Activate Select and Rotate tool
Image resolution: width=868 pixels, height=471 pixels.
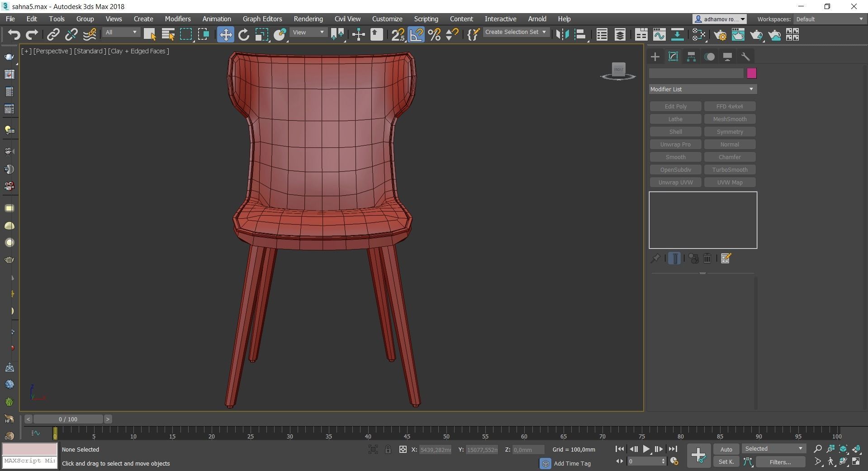click(x=244, y=34)
